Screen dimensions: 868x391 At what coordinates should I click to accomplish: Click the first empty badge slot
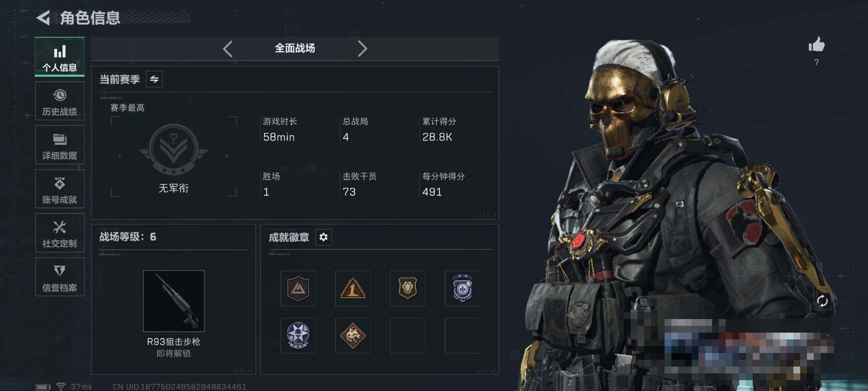(407, 336)
